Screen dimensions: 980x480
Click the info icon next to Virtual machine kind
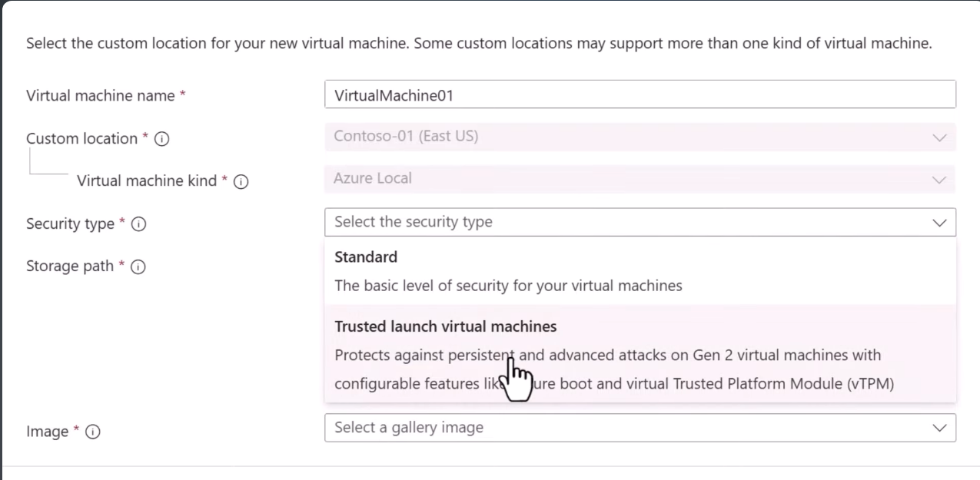[x=241, y=182]
